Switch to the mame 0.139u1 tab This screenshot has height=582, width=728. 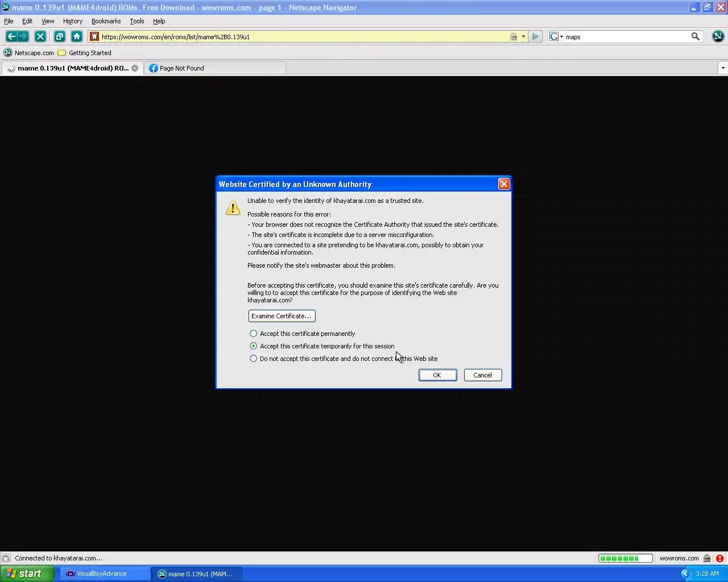72,68
